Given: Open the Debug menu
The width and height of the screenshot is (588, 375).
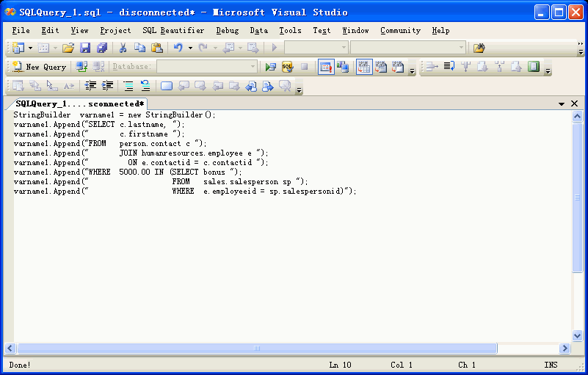Looking at the screenshot, I should [x=228, y=30].
